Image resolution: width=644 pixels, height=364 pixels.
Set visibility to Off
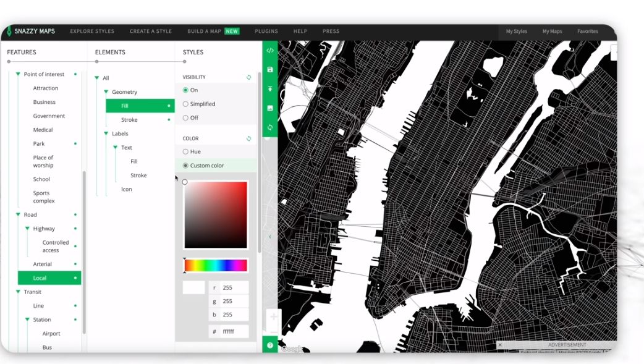(x=185, y=117)
